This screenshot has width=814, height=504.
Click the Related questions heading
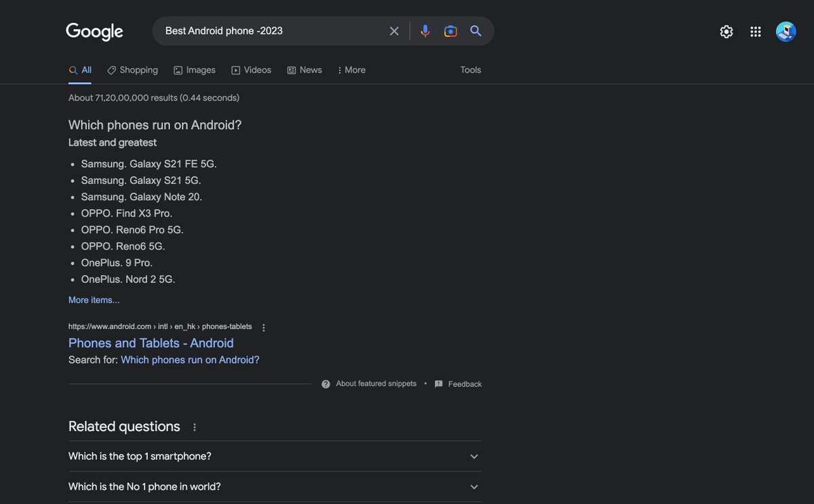pos(124,427)
